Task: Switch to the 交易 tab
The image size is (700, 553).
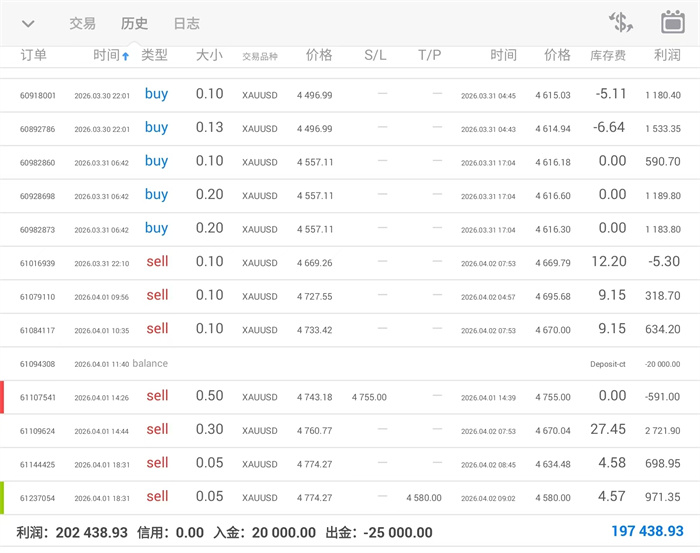Action: point(82,24)
